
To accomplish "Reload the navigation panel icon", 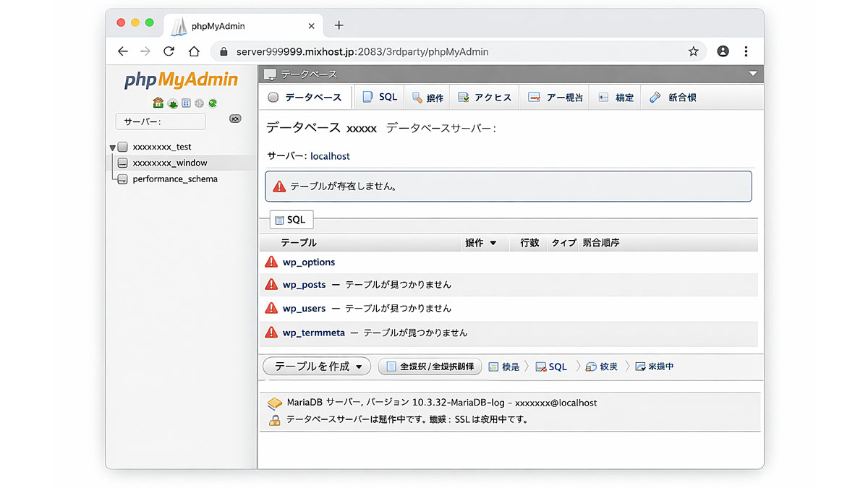I will [x=212, y=103].
